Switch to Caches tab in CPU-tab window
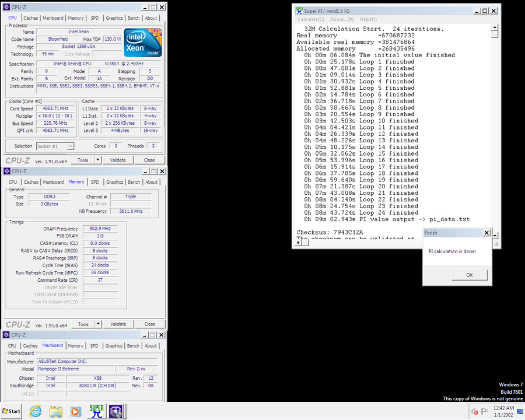Screen dimensions: 525x420 point(31,18)
